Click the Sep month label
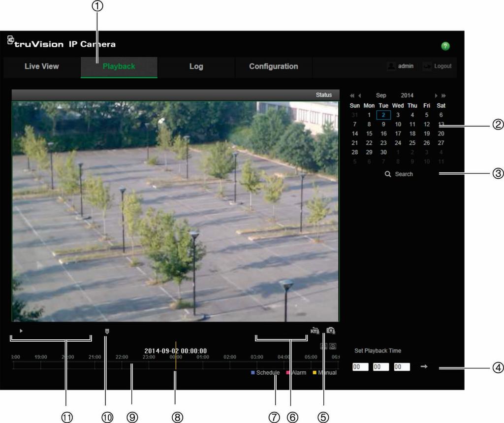Viewport: 504px width, 423px height. [381, 95]
